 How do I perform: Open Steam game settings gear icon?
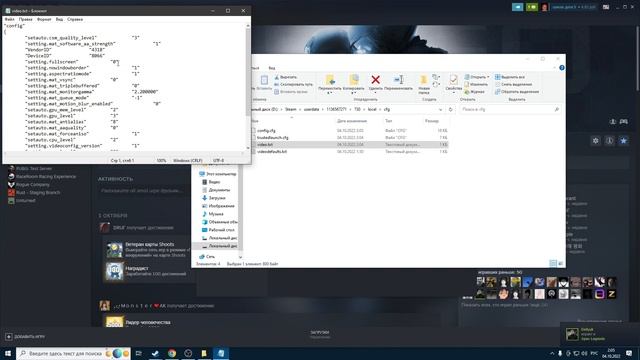click(x=596, y=140)
